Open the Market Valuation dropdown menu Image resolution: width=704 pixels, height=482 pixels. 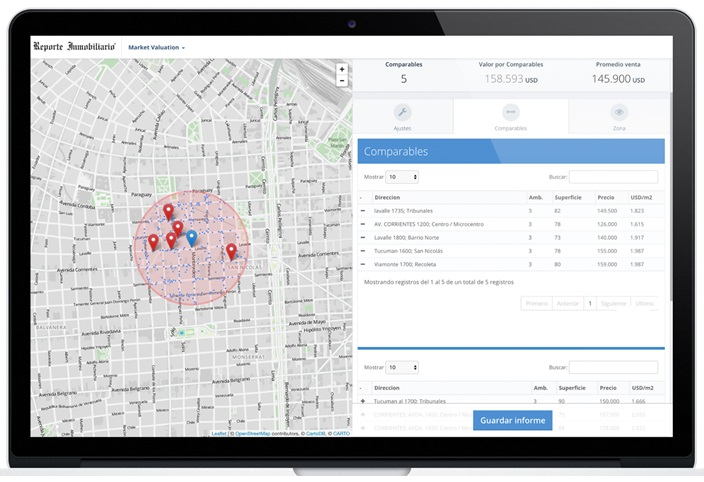tap(156, 47)
